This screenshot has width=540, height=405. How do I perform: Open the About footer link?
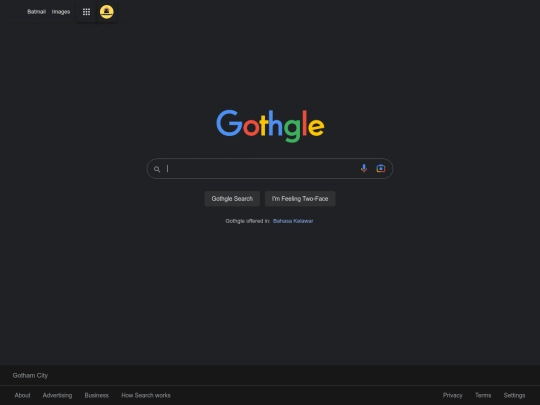tap(22, 395)
